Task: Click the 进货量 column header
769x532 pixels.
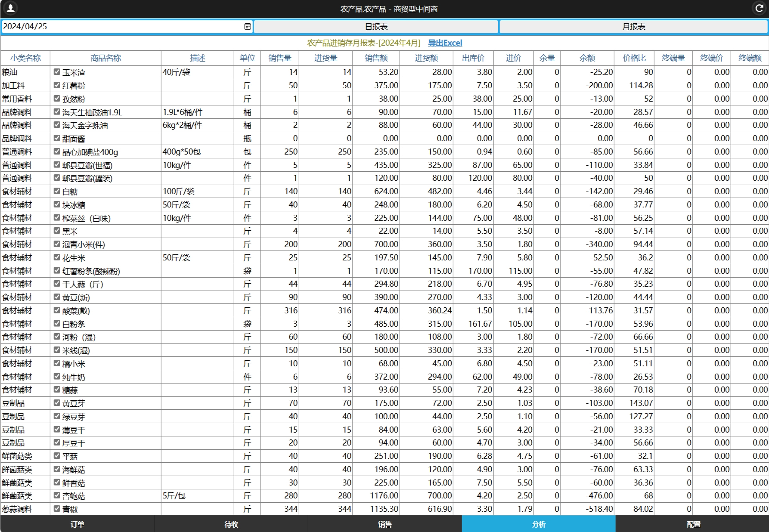Action: click(326, 58)
